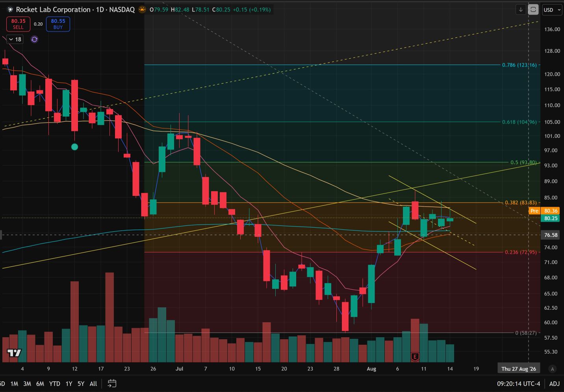Image resolution: width=564 pixels, height=392 pixels.
Task: Click the 55.30 price axis label
Action: point(551,352)
